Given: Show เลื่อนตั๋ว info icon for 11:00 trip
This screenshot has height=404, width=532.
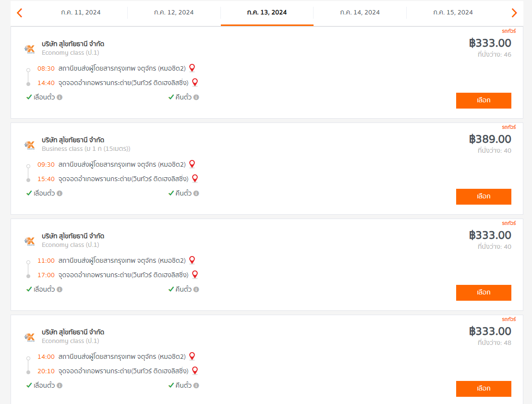Looking at the screenshot, I should (60, 290).
